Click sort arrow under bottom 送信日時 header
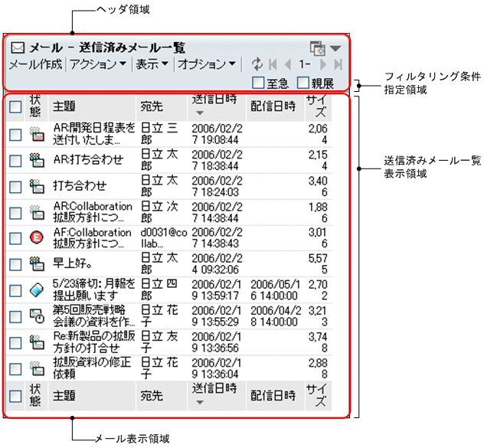The height and width of the screenshot is (448, 484). coord(200,402)
